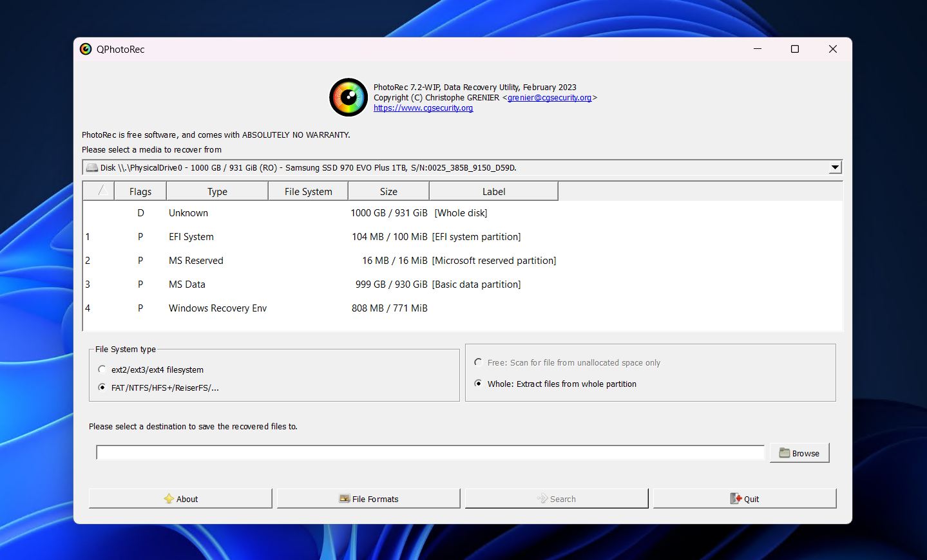Click the grenier@cgsecurity.org email link
Viewport: 927px width, 560px height.
(551, 97)
